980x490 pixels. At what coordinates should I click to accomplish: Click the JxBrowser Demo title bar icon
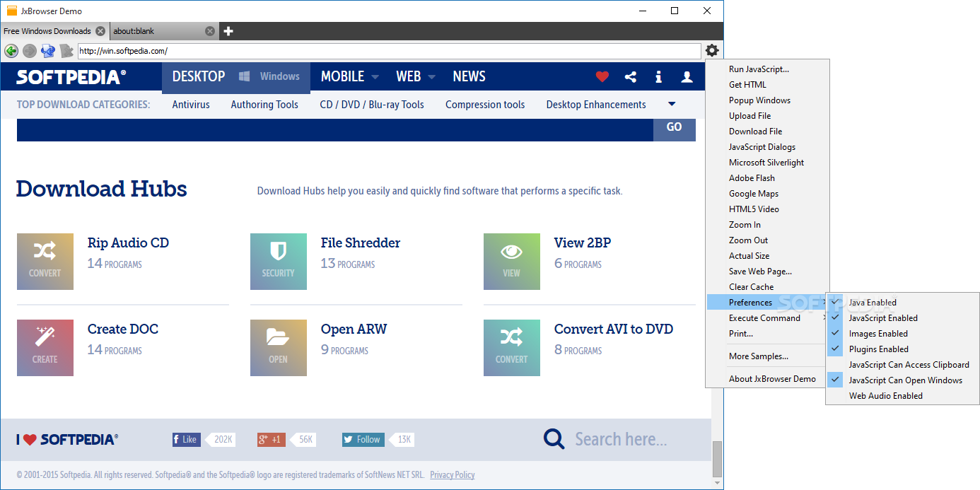click(x=12, y=11)
